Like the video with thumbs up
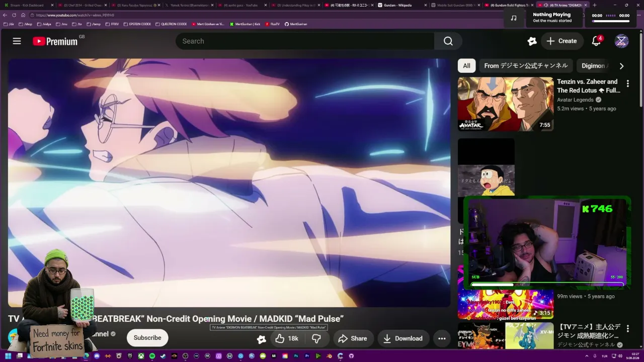644x362 pixels. 287,338
